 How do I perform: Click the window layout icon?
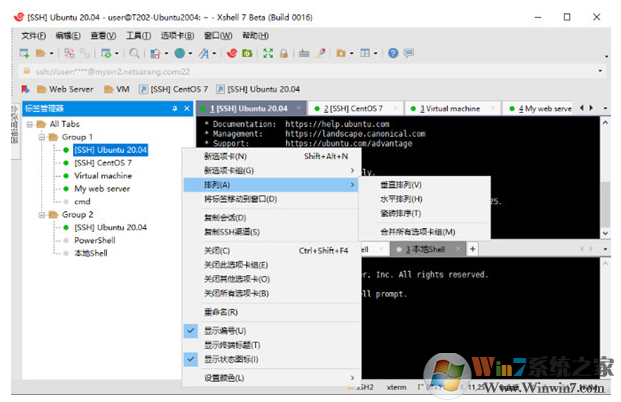[x=365, y=53]
